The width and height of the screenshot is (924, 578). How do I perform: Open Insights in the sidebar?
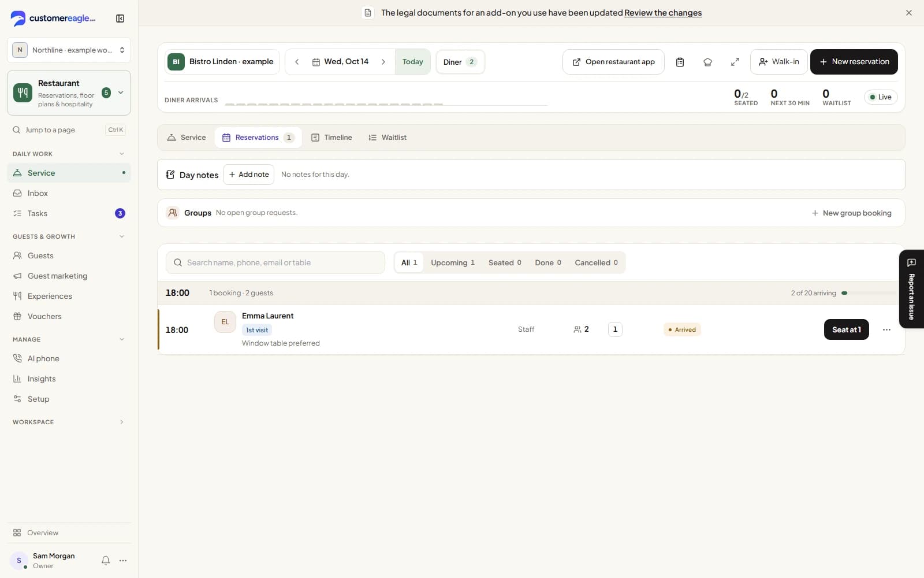(x=69, y=379)
